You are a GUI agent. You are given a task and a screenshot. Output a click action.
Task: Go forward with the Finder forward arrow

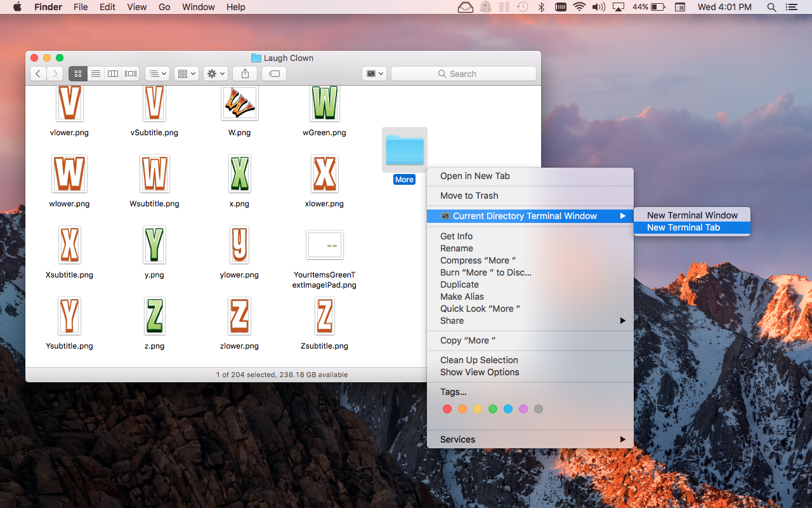point(55,74)
